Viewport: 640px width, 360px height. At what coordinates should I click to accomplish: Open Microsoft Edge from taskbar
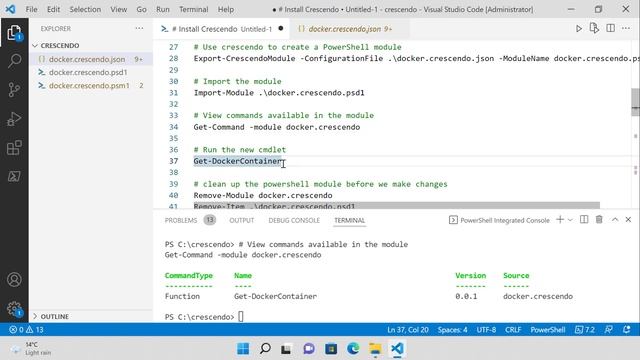353,349
